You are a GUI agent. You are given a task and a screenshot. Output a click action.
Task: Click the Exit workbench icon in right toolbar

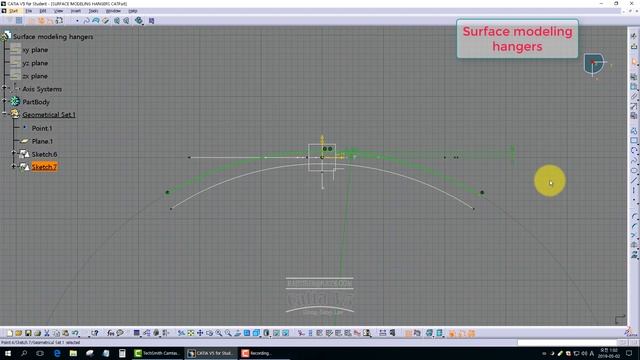[633, 46]
